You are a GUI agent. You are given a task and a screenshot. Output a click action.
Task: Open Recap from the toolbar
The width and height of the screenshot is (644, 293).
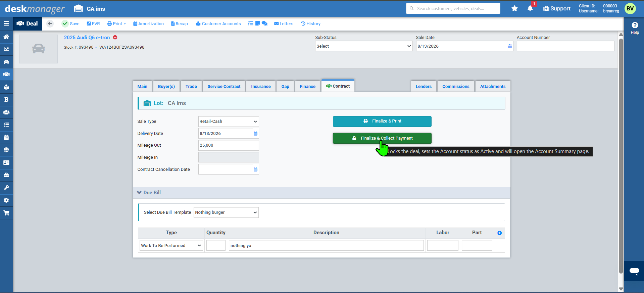[x=179, y=23]
